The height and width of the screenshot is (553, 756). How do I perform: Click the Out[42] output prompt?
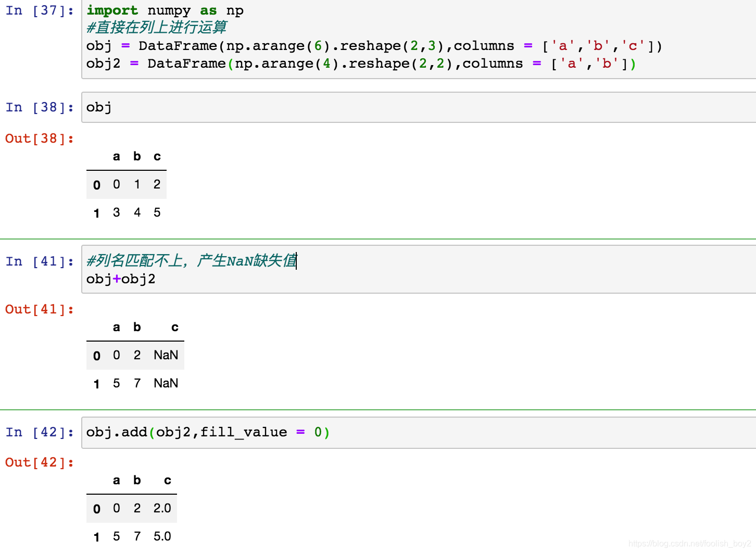coord(40,462)
